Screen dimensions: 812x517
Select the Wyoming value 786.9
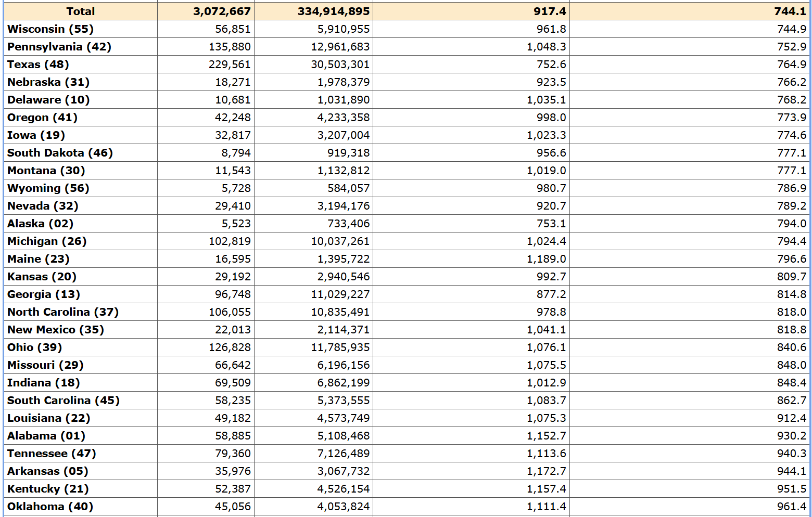(x=791, y=188)
